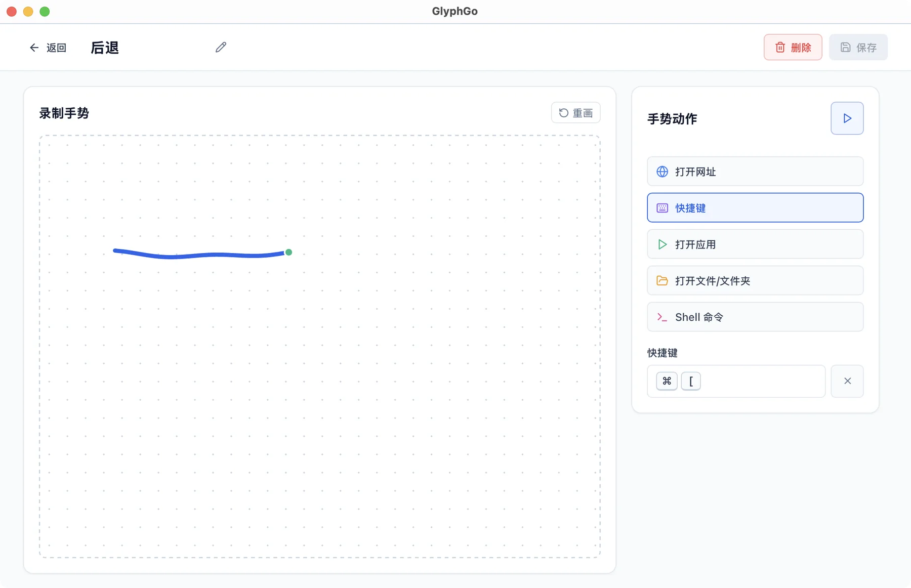Minimize the window with yellow button
Image resolution: width=911 pixels, height=588 pixels.
[28, 11]
